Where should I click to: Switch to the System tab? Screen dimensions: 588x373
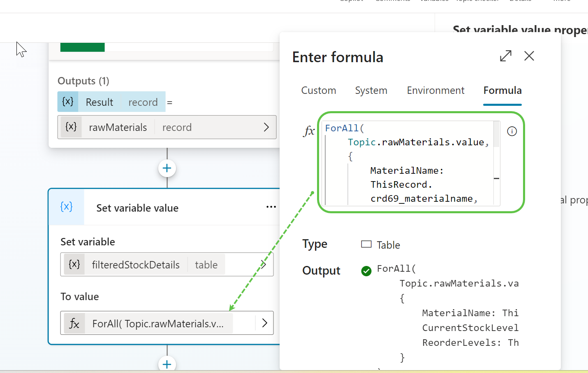(371, 91)
